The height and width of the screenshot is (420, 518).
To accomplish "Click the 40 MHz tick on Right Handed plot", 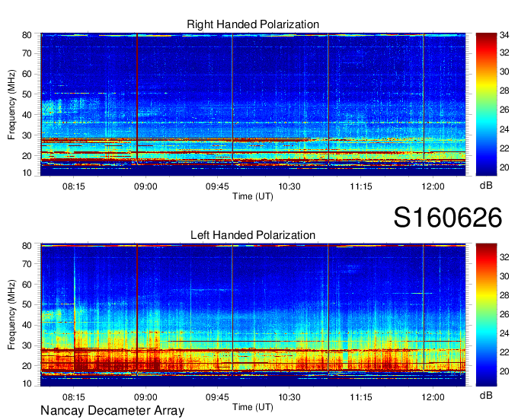I will pyautogui.click(x=27, y=115).
